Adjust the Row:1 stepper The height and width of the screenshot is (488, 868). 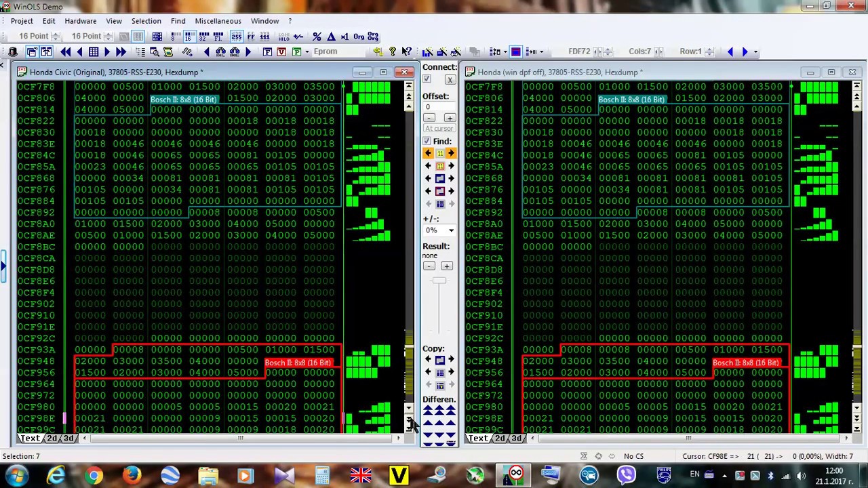[x=710, y=52]
